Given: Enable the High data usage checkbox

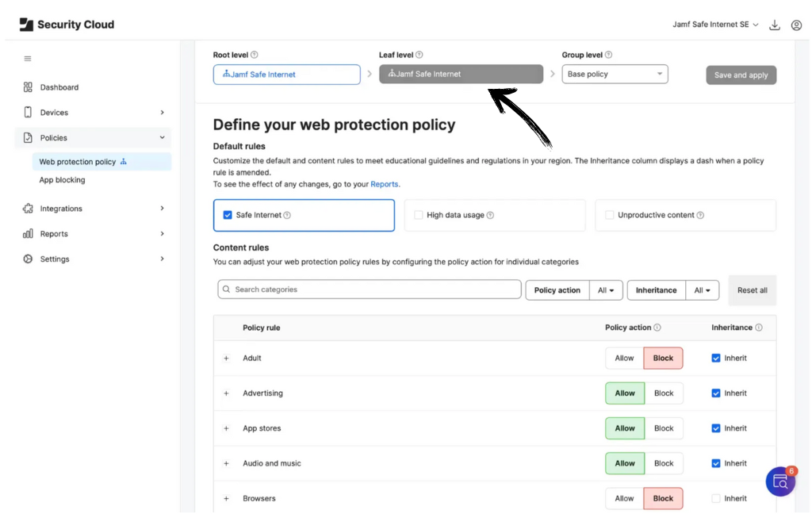Looking at the screenshot, I should [x=418, y=214].
